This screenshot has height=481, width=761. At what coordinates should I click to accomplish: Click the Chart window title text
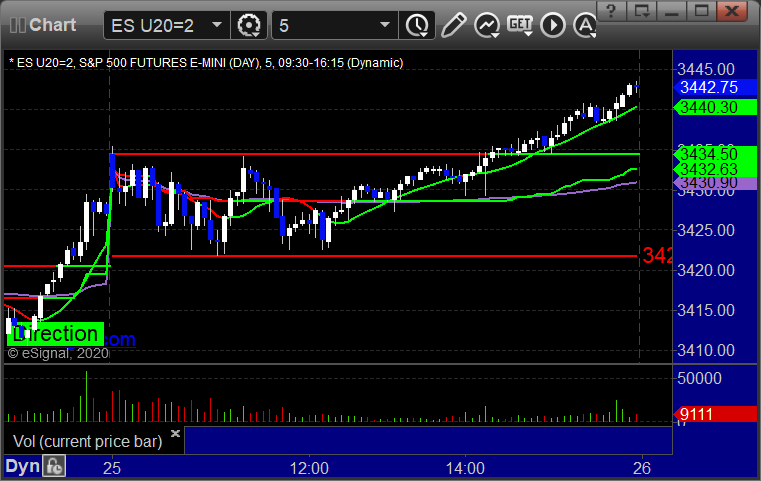coord(52,25)
